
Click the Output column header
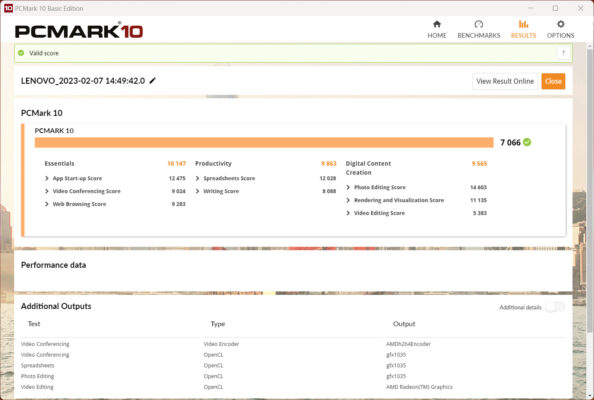tap(404, 323)
